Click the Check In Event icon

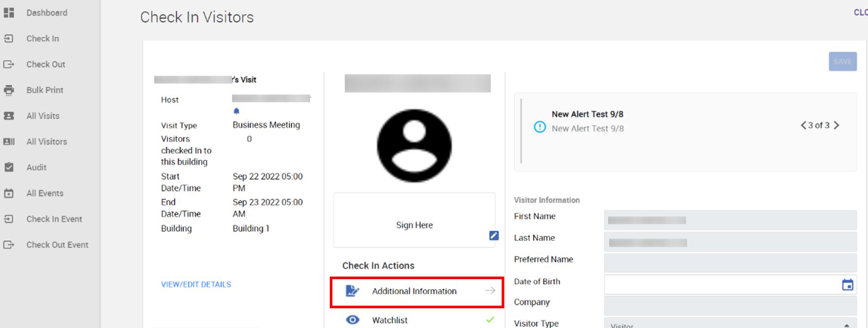pos(9,219)
